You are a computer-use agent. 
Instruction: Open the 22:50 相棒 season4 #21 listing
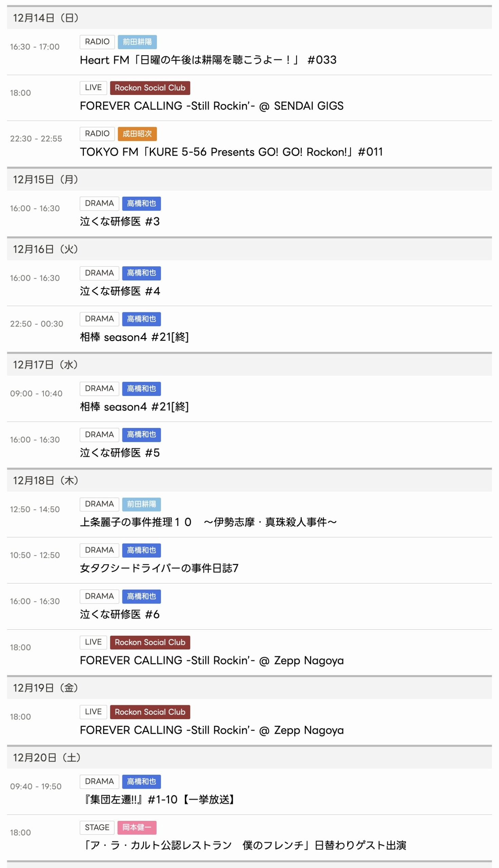pyautogui.click(x=134, y=337)
